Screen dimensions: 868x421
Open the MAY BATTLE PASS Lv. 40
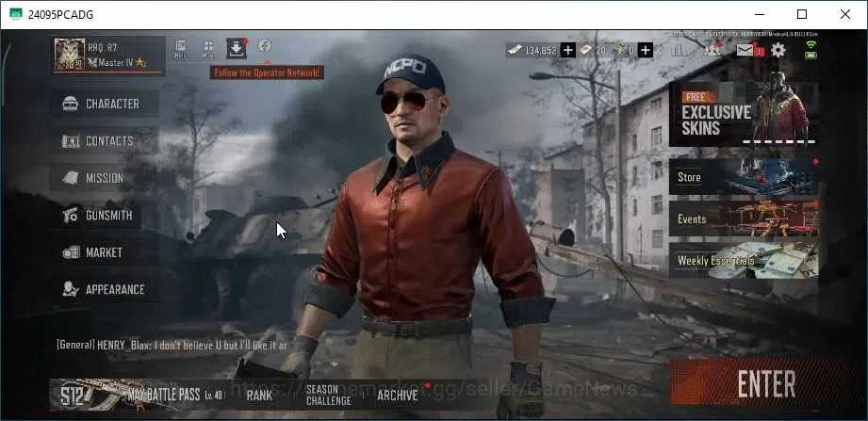[136, 395]
